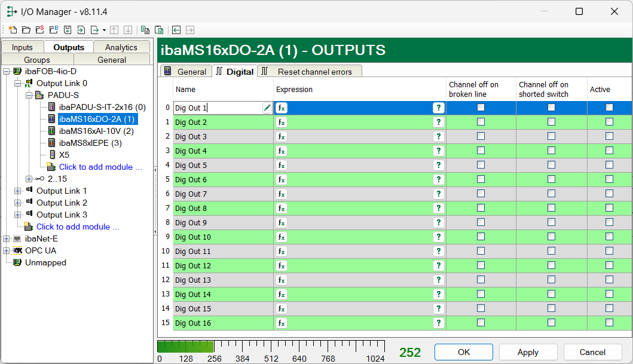Screen dimensions: 633x364
Task: Collapse the Output Link 0 node
Action: (17, 84)
